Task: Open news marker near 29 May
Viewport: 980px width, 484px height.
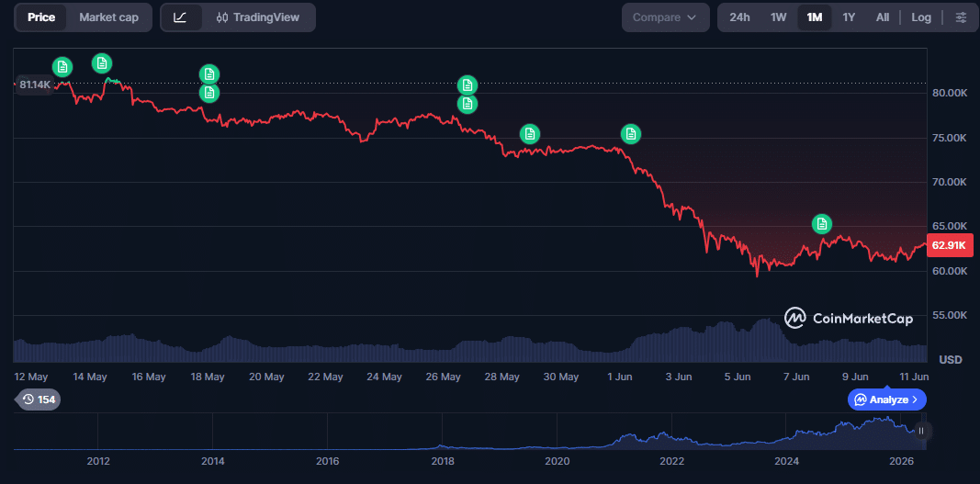Action: pos(529,133)
